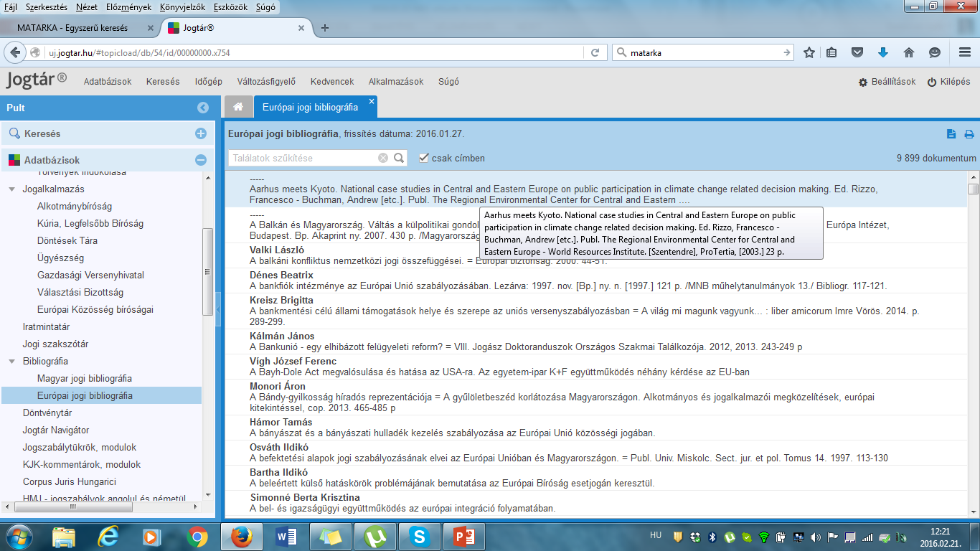Open Alkotmánybíróság in the tree

(x=75, y=207)
